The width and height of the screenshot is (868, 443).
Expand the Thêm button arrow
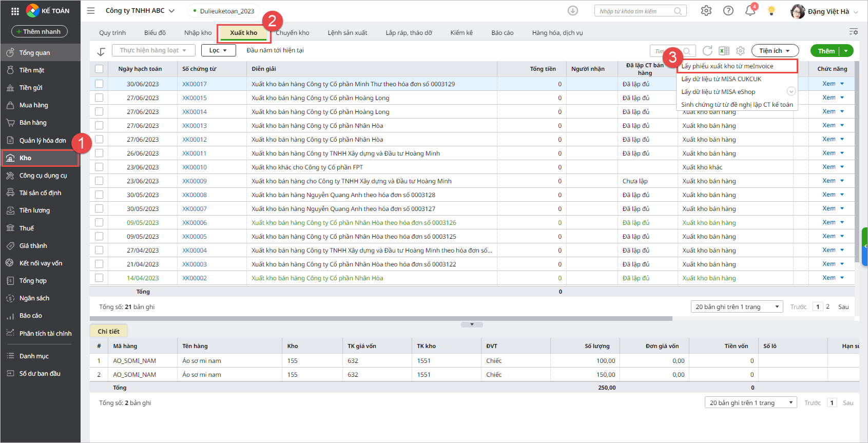pos(846,51)
